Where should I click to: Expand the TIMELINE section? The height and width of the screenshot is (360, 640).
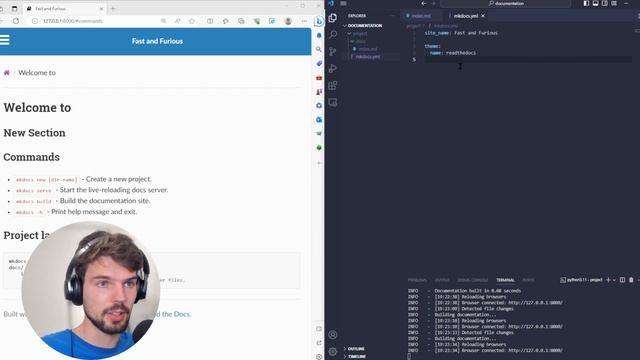coord(355,356)
